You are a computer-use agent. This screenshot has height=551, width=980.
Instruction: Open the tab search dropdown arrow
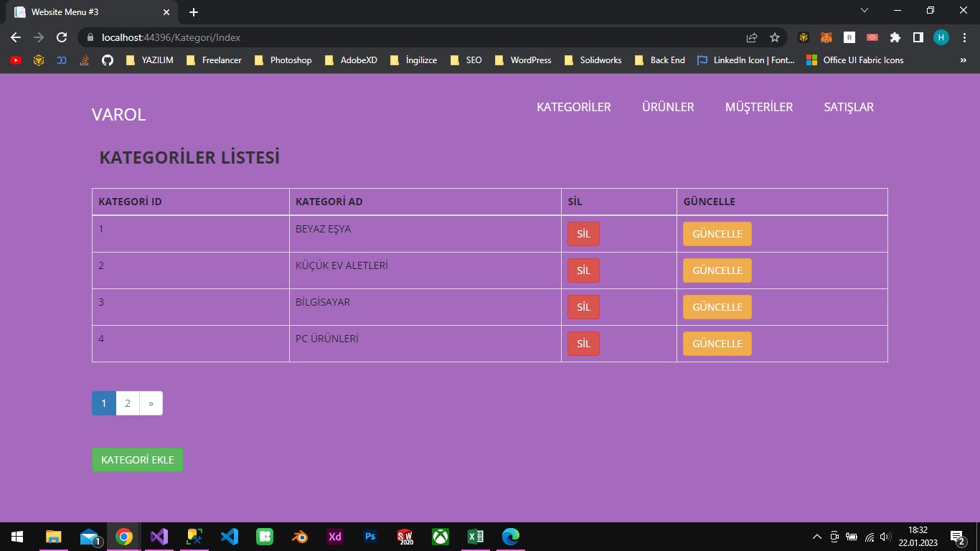(x=864, y=11)
